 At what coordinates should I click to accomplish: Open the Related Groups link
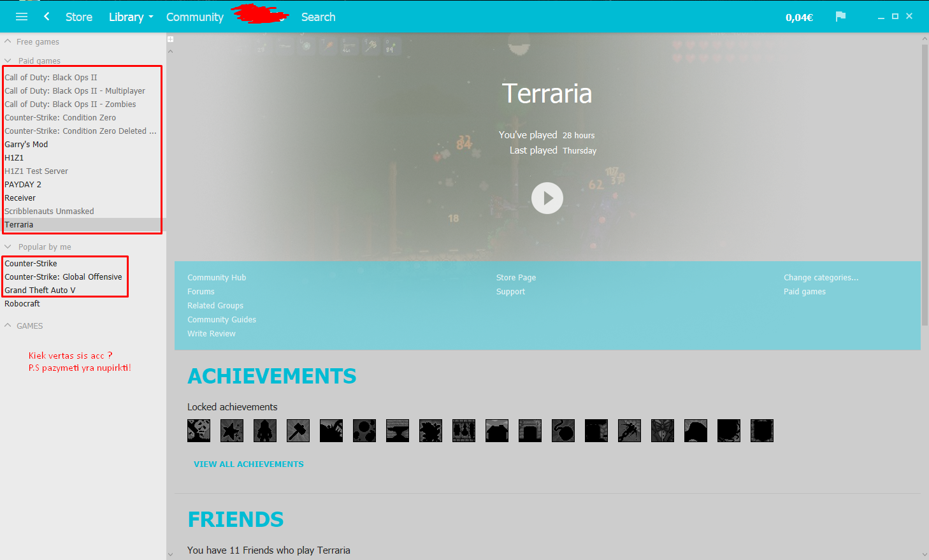pyautogui.click(x=215, y=306)
